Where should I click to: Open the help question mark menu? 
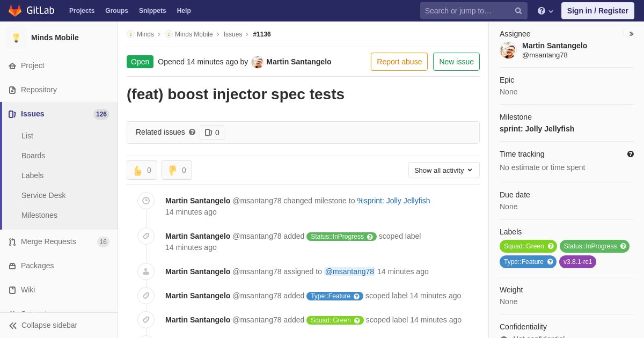point(545,11)
